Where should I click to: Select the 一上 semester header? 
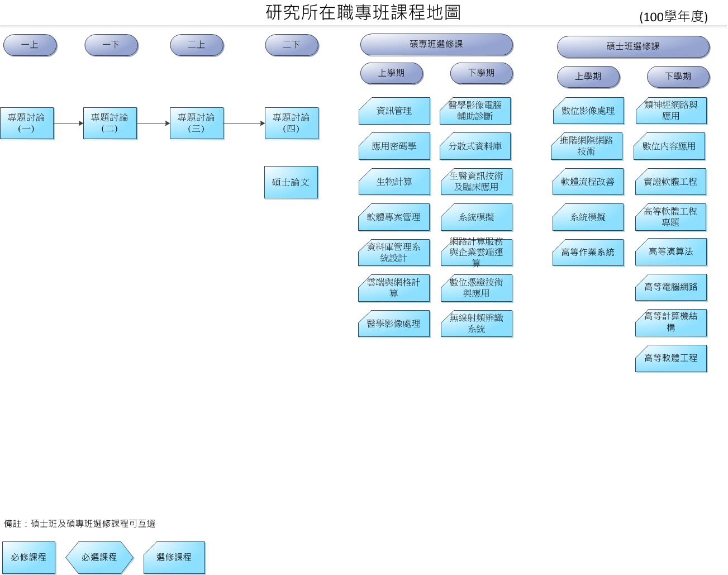pos(30,45)
